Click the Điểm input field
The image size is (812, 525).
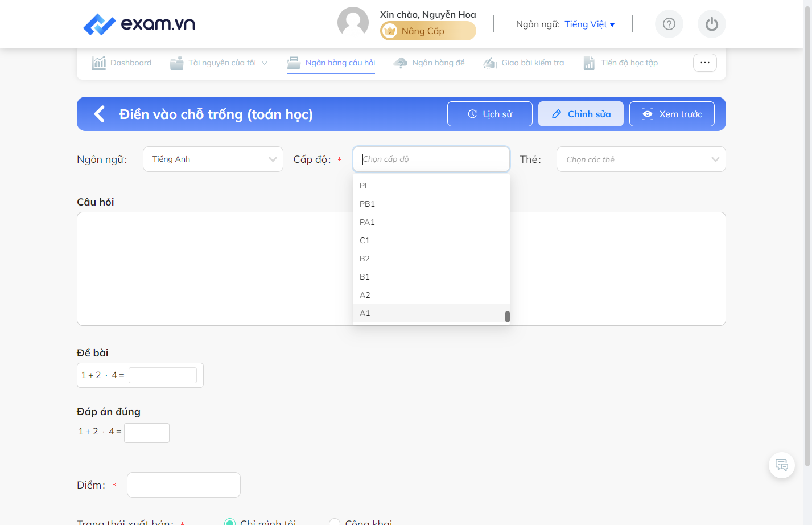coord(184,485)
